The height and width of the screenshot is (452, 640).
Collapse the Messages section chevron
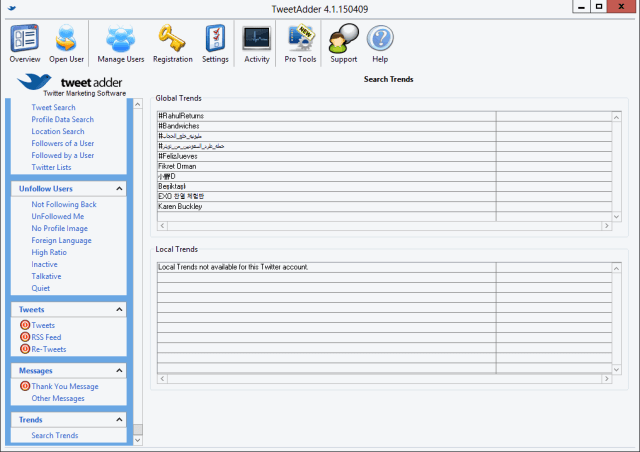(x=119, y=371)
